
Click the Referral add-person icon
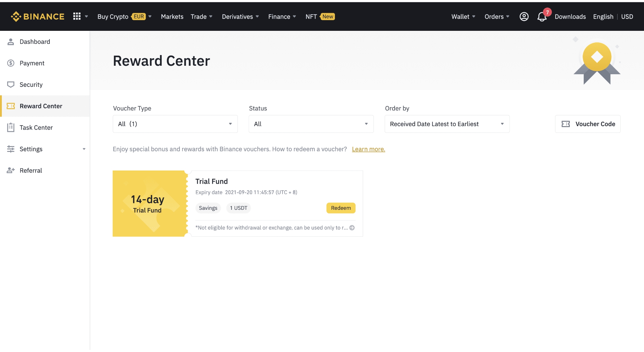[x=11, y=170]
